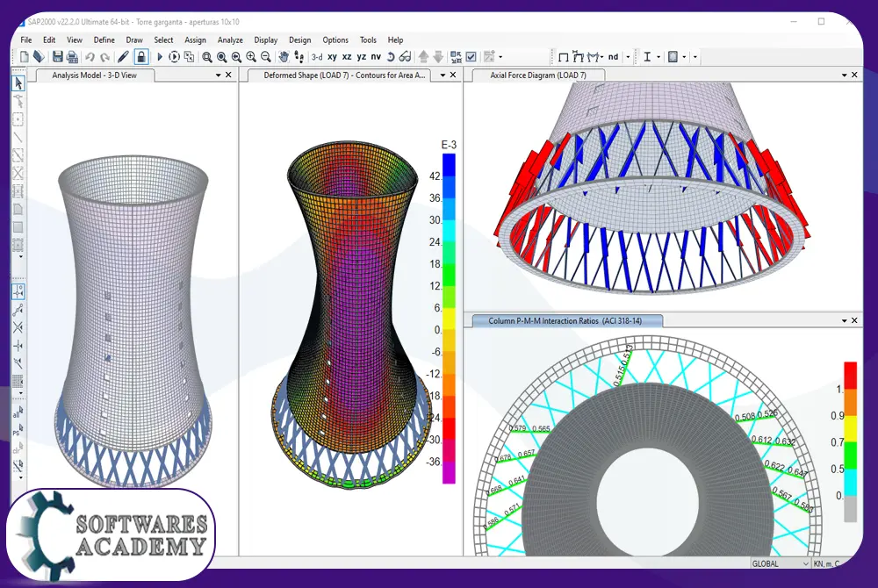This screenshot has height=588, width=878.
Task: Select the Axial Force Diagram (LOAD 7) tab
Action: (538, 75)
